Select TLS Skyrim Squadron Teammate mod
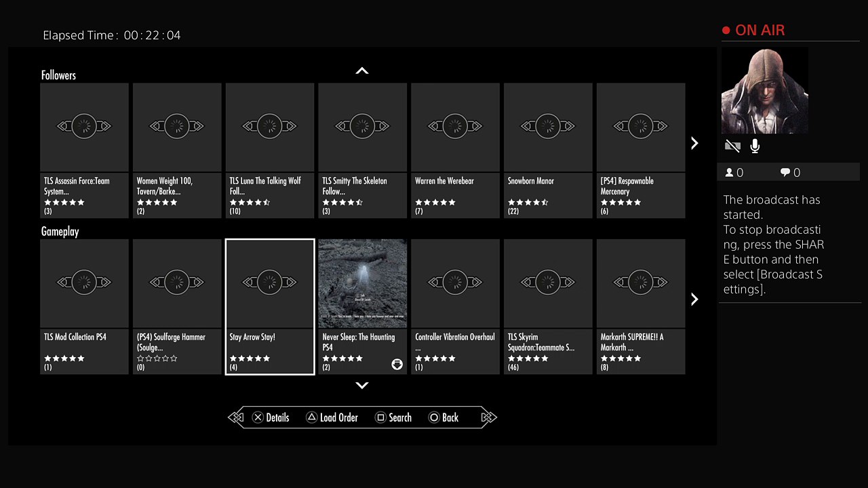 pyautogui.click(x=548, y=306)
